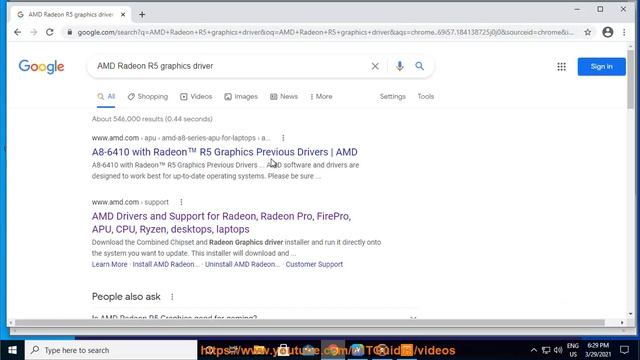Screen dimensions: 640x360
Task: Click the address bar URL
Action: click(x=325, y=32)
